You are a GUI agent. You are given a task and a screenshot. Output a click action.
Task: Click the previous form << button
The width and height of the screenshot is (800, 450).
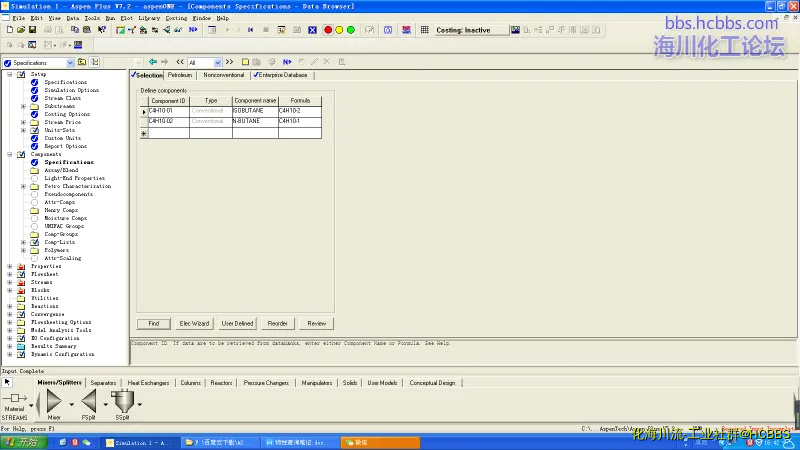pyautogui.click(x=180, y=62)
